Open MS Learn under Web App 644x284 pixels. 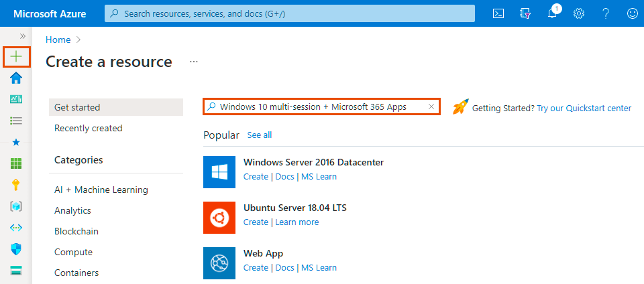319,268
